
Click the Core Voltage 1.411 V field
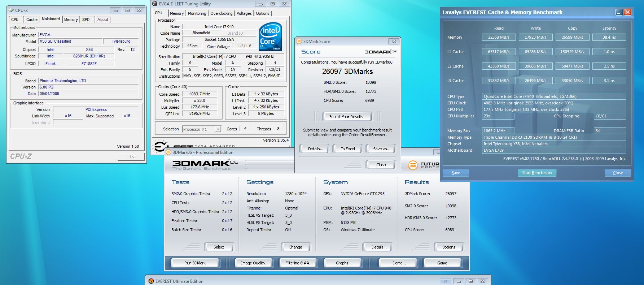click(244, 46)
